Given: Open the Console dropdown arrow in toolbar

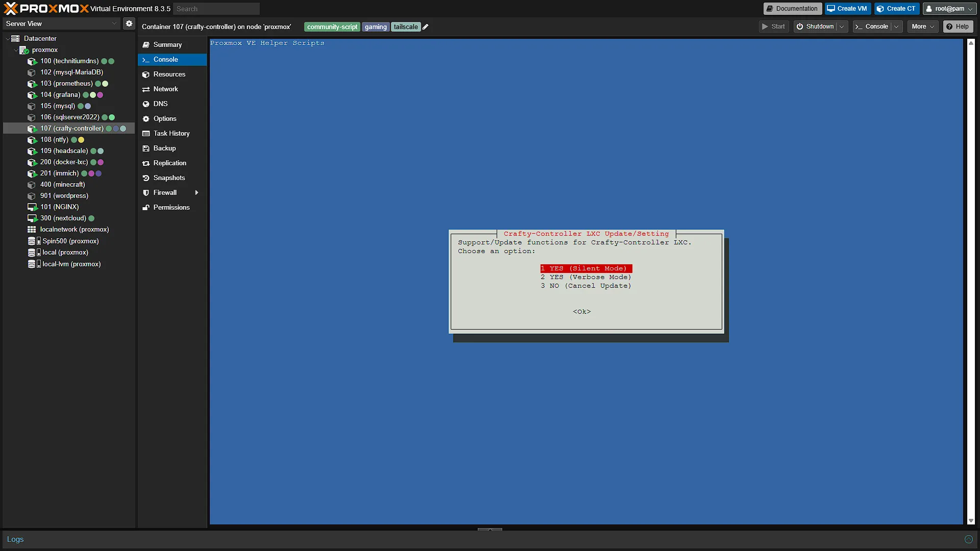Looking at the screenshot, I should tap(897, 27).
